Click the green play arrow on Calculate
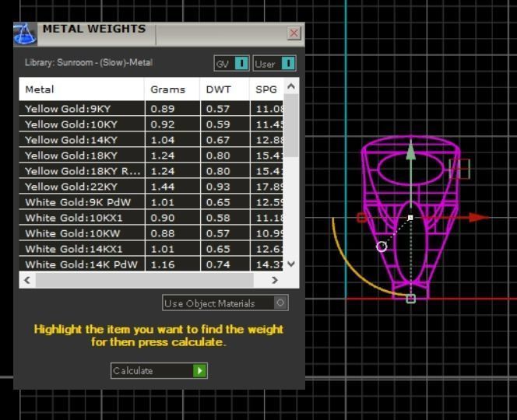517x420 pixels. 200,371
